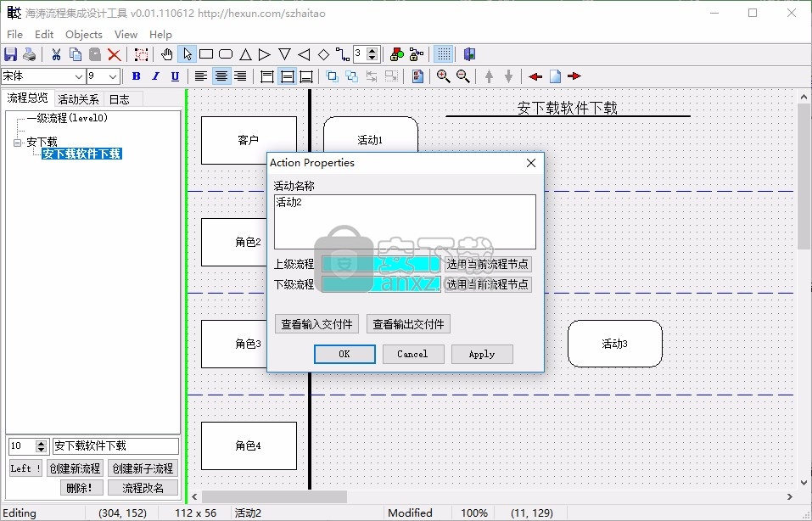Viewport: 812px width, 521px height.
Task: Set text alignment to center
Action: tap(221, 76)
